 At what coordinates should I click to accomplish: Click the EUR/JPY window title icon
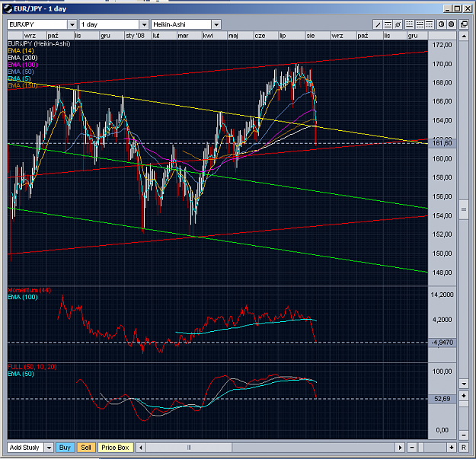point(8,9)
